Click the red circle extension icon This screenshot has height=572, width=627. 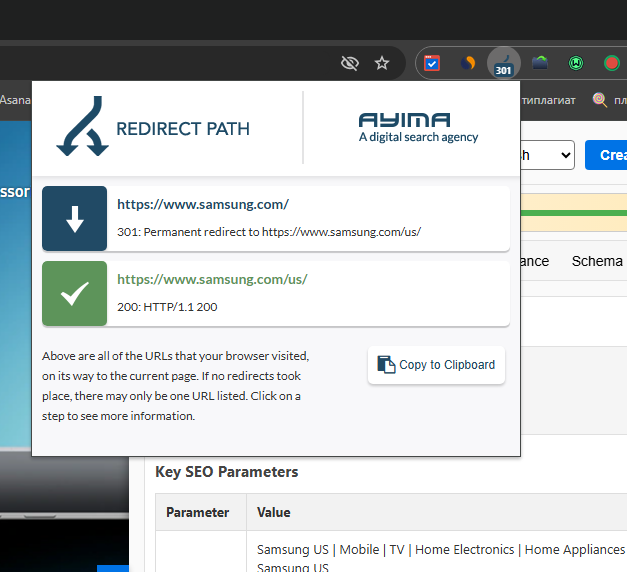point(611,63)
